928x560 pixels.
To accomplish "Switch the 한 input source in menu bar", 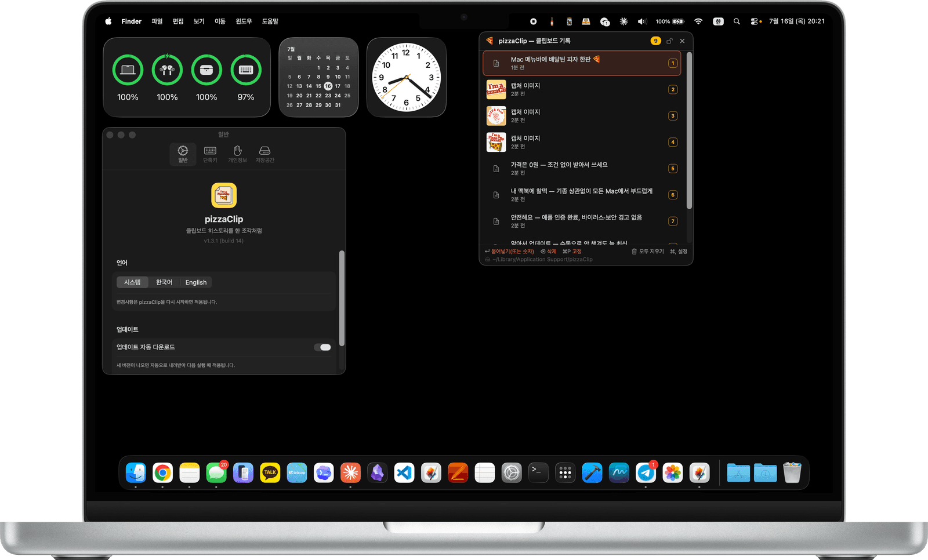I will (x=718, y=21).
